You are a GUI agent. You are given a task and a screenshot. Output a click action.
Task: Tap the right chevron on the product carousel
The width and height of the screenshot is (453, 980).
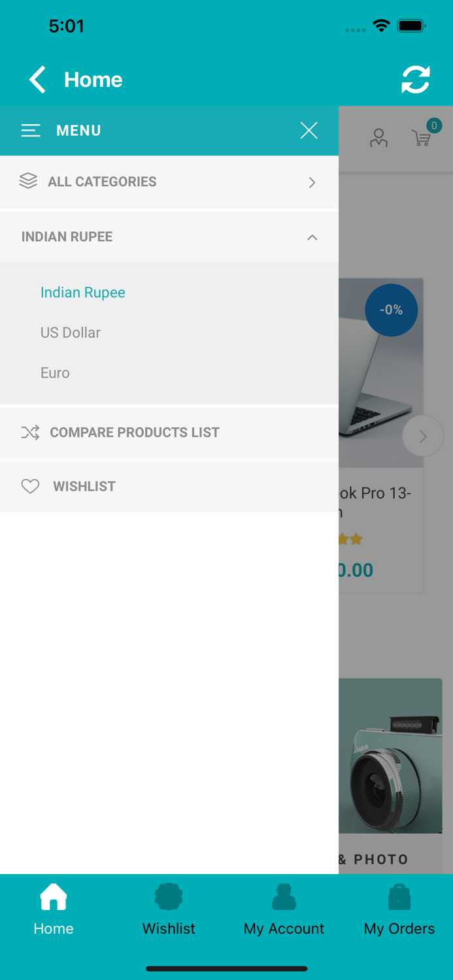pyautogui.click(x=422, y=436)
